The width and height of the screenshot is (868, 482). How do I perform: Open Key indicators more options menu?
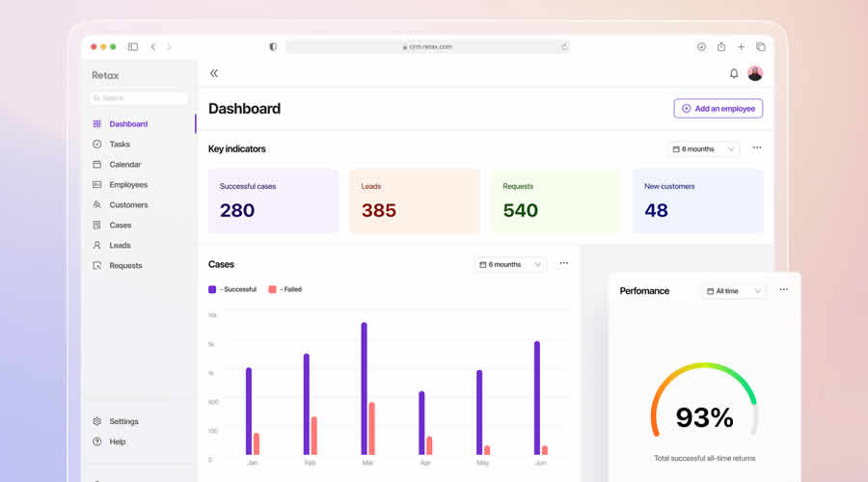click(757, 148)
